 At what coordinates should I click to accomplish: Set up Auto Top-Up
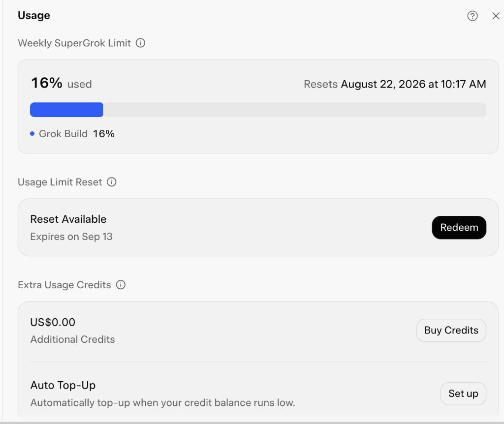(463, 394)
